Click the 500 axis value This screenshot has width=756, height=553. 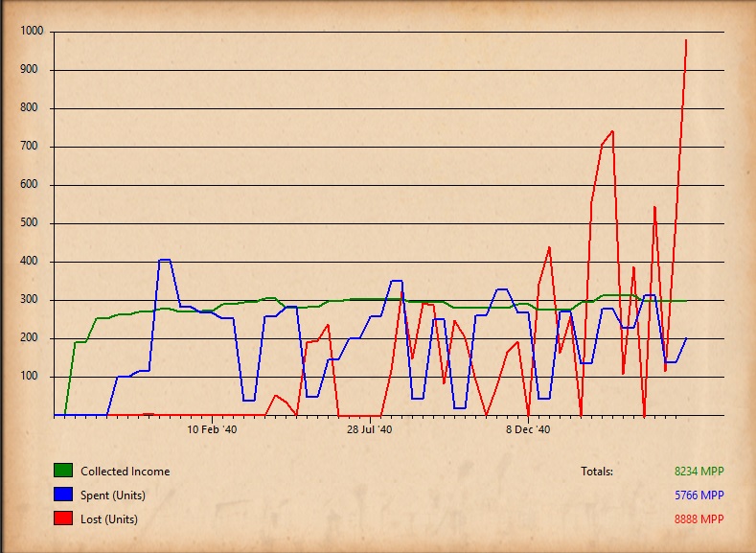click(x=29, y=222)
